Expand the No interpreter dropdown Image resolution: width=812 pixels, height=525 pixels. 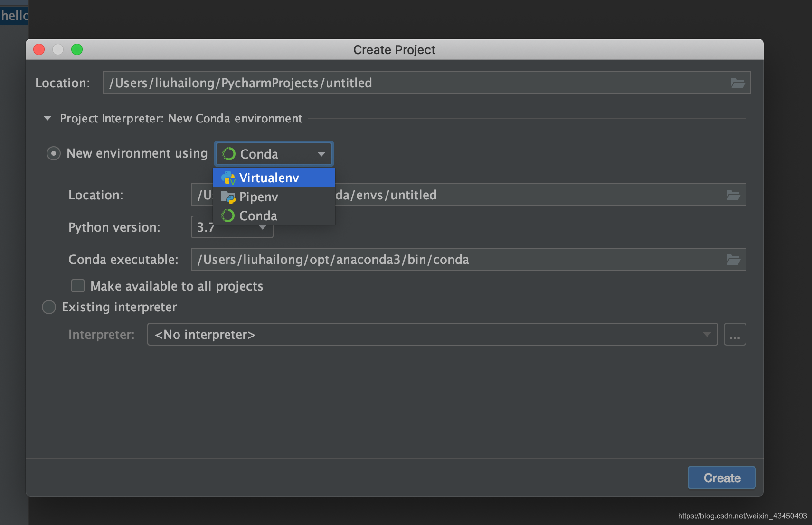point(432,335)
